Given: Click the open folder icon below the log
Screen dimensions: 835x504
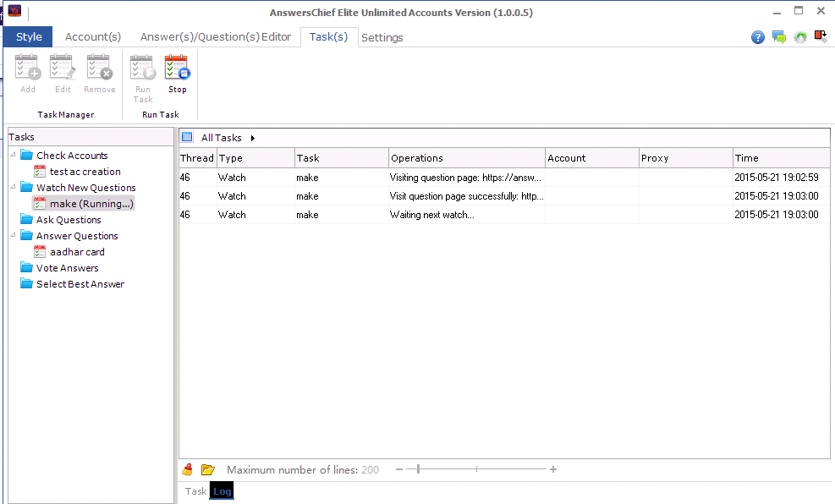Looking at the screenshot, I should click(x=208, y=469).
